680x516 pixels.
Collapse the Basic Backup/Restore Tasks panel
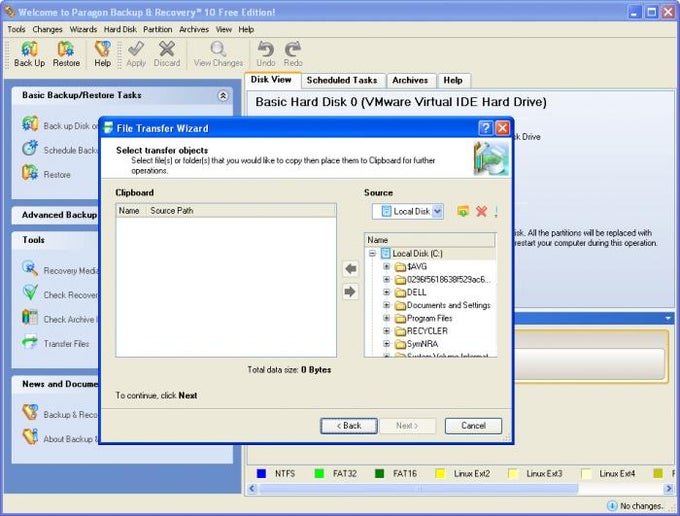(223, 95)
